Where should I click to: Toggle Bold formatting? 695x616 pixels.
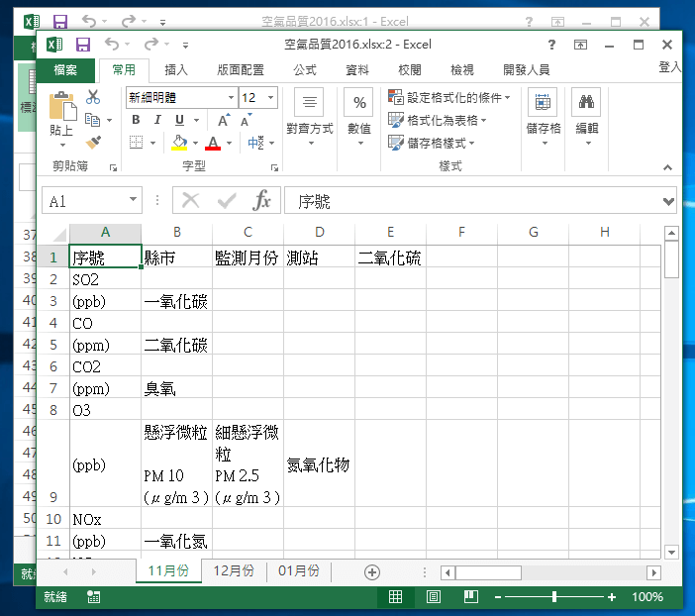(x=136, y=120)
